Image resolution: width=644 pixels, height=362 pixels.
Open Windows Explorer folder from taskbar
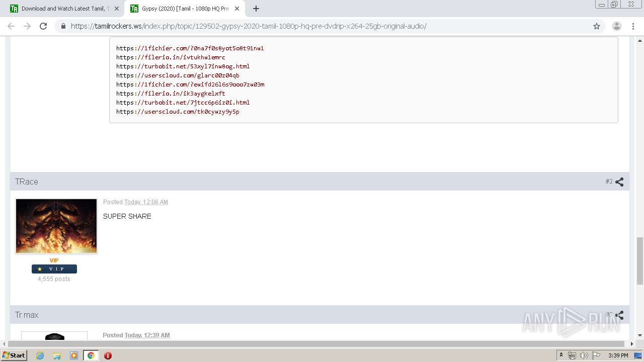(57, 355)
